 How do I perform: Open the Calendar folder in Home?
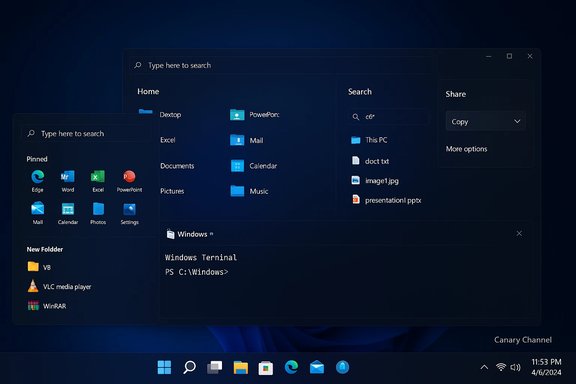253,166
